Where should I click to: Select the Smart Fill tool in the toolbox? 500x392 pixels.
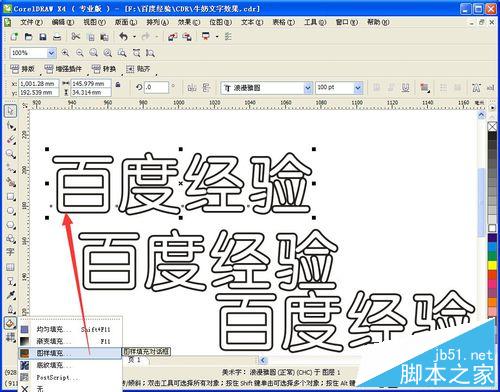(11, 182)
